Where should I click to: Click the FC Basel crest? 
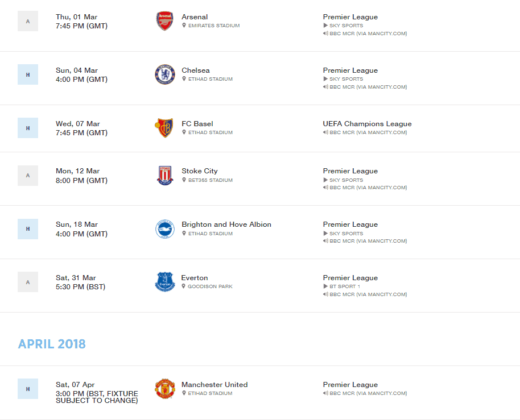click(164, 128)
